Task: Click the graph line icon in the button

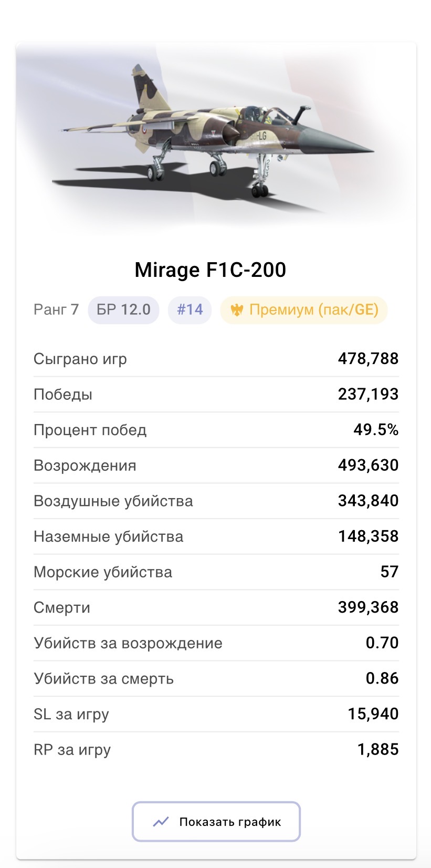Action: click(161, 821)
